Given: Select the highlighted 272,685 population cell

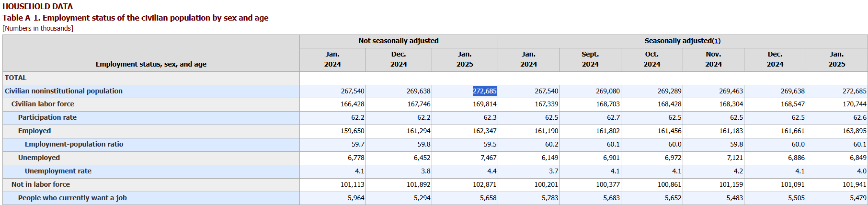Looking at the screenshot, I should 485,91.
